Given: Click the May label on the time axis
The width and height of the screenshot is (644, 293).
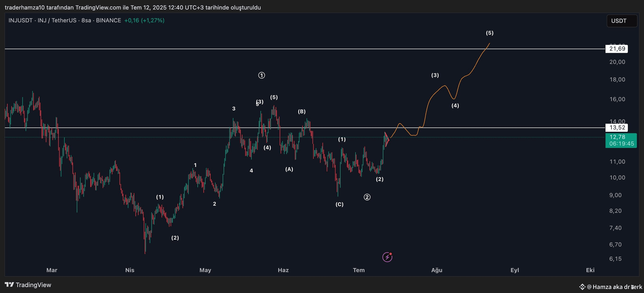Looking at the screenshot, I should (205, 270).
